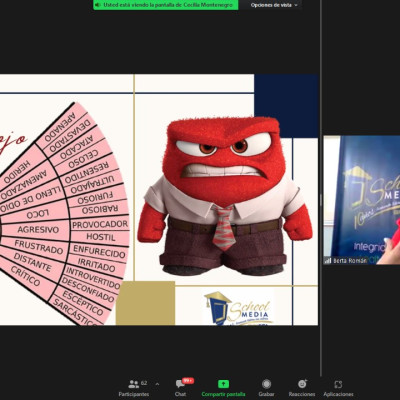Click the 62 participants count
The width and height of the screenshot is (400, 400).
(x=144, y=383)
